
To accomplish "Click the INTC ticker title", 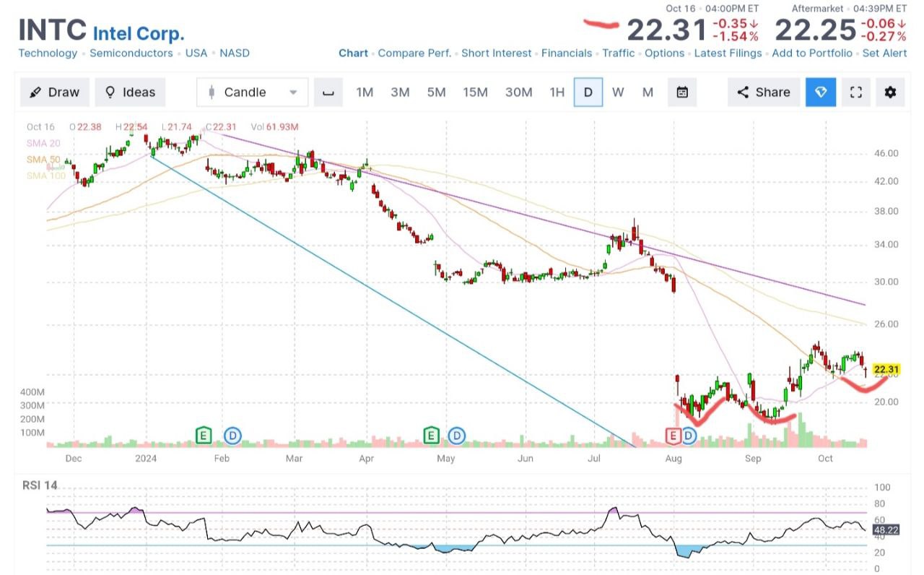I will [53, 30].
